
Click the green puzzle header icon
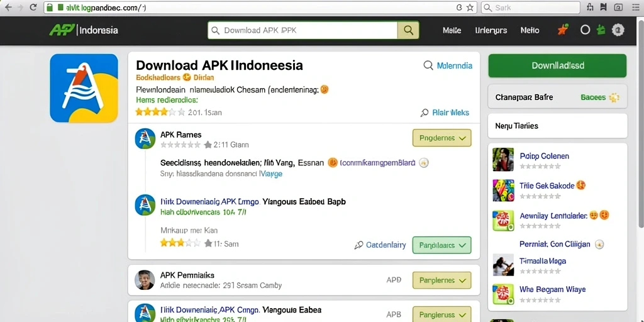[x=601, y=30]
